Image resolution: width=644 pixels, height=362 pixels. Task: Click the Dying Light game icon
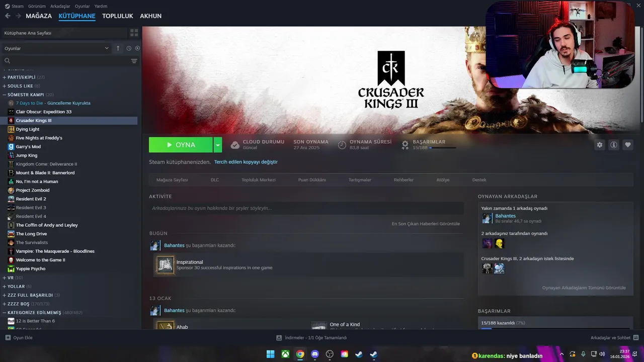pos(11,129)
